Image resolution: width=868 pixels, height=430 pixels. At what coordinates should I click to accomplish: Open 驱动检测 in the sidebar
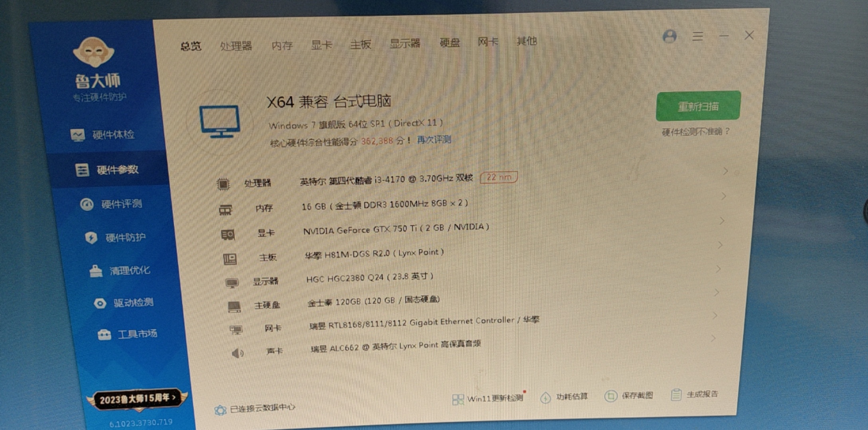coord(123,303)
